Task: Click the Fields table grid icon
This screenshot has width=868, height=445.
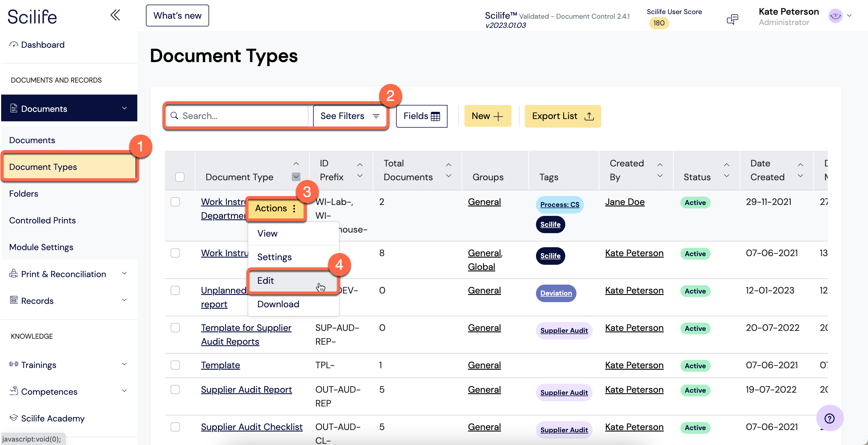Action: point(435,116)
